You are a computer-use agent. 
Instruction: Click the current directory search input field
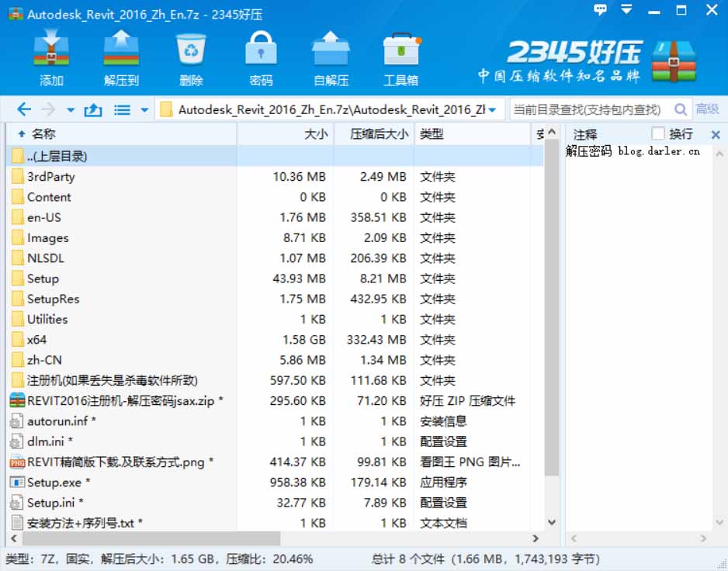pos(590,109)
